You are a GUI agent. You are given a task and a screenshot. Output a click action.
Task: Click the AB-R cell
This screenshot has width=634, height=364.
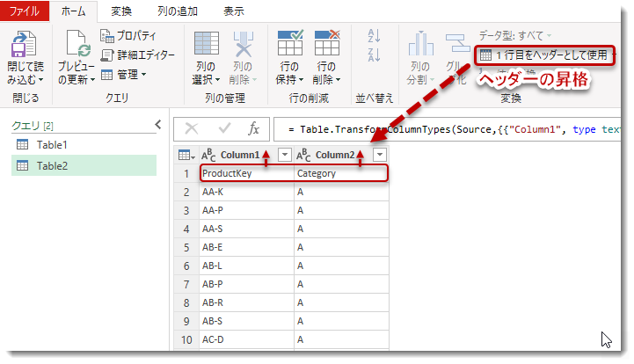pyautogui.click(x=246, y=302)
